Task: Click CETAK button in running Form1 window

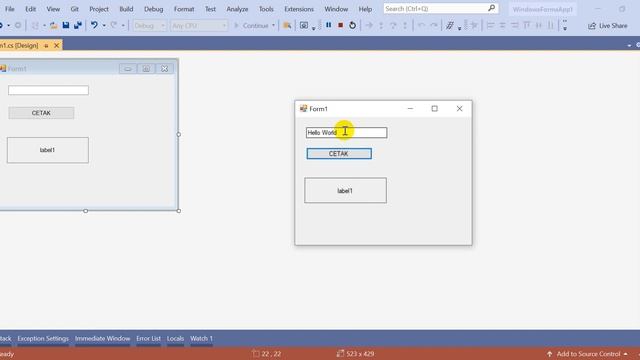Action: 339,153
